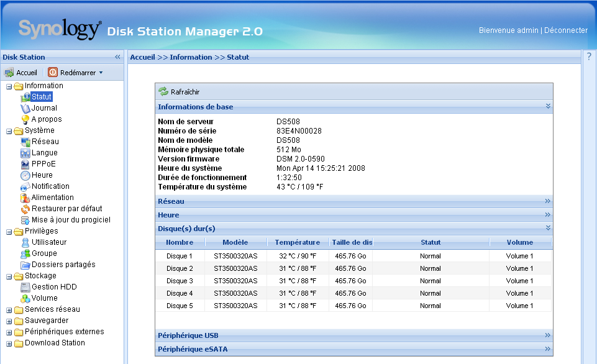Image resolution: width=597 pixels, height=364 pixels.
Task: Collapse the Système tree node
Action: 9,131
